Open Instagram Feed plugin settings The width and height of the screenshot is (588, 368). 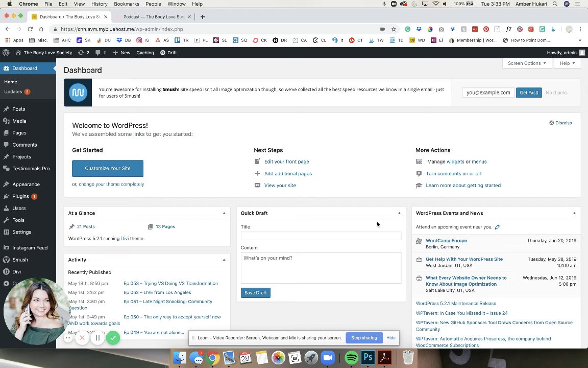click(30, 248)
